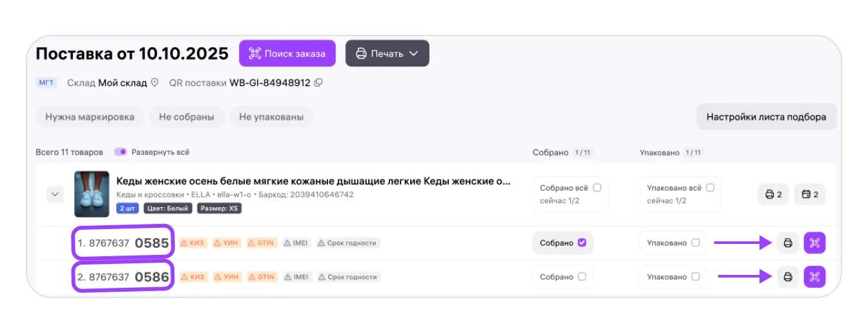This screenshot has width=868, height=333.
Task: Print label for order ending 0586
Action: click(787, 277)
